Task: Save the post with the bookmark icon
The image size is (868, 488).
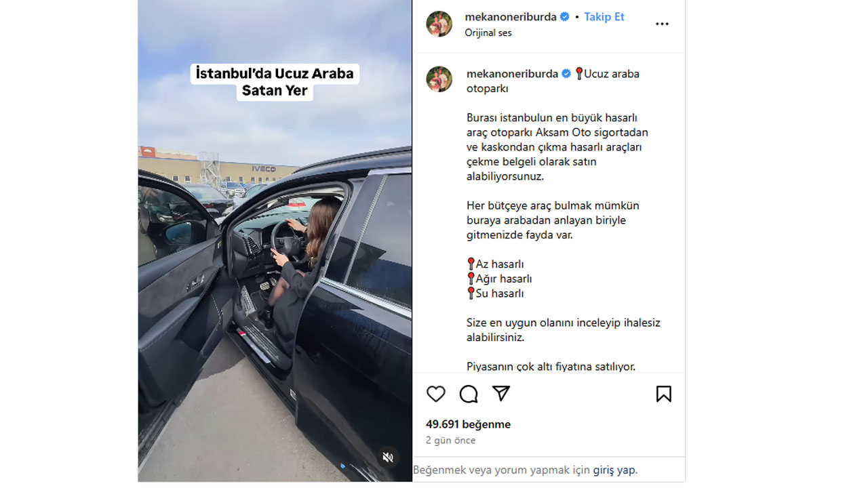Action: coord(664,394)
